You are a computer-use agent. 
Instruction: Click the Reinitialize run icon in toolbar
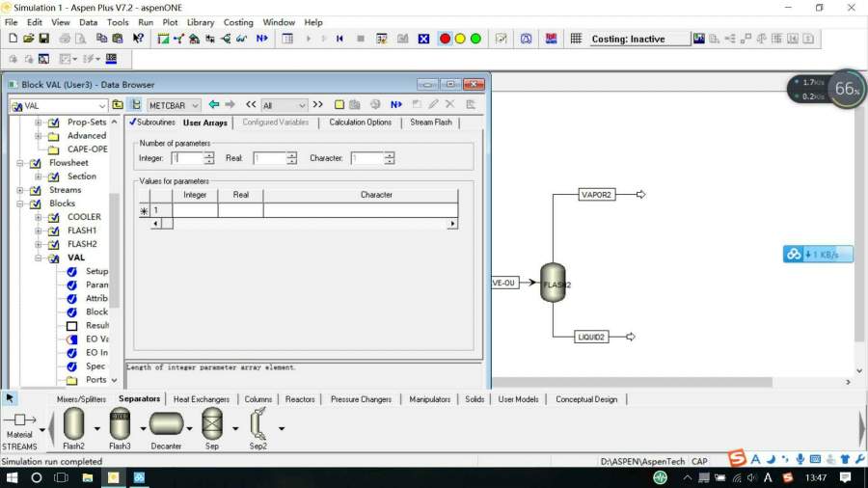click(x=339, y=39)
